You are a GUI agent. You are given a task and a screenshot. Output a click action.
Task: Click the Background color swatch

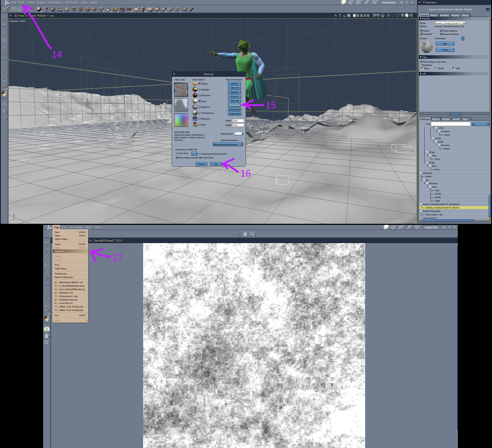(238, 134)
